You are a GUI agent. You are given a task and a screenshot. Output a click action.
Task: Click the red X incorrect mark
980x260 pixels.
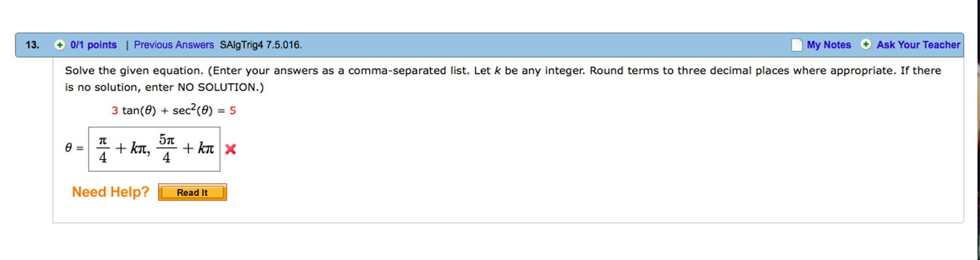click(230, 149)
